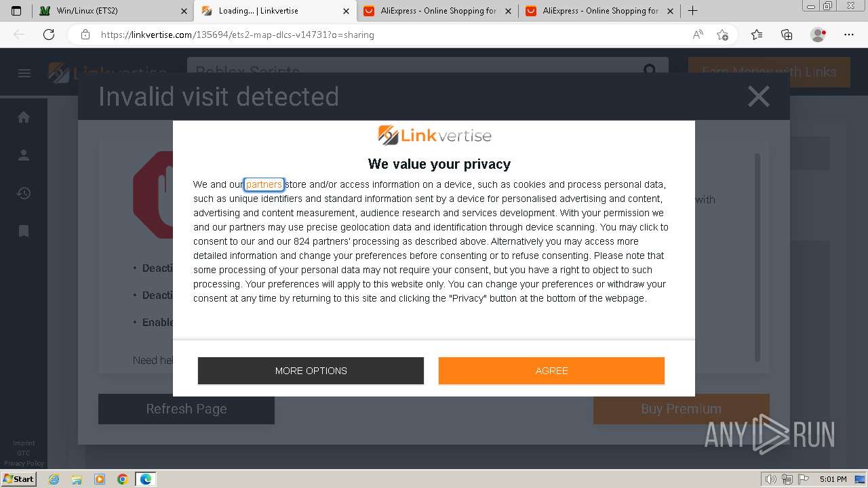Viewport: 868px width, 488px height.
Task: Open the browser Collections icon
Action: coord(787,35)
